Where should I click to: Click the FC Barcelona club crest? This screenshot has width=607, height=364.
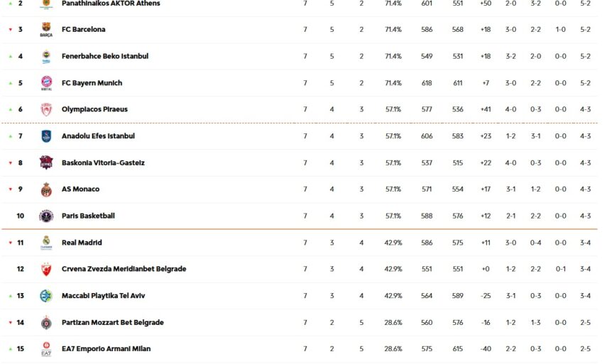point(46,30)
